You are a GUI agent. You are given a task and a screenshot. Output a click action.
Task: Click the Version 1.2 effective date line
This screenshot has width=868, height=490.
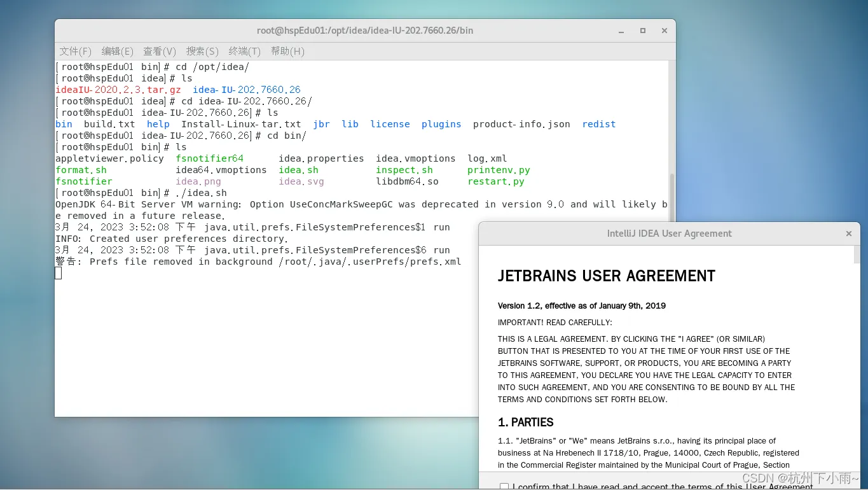(582, 305)
